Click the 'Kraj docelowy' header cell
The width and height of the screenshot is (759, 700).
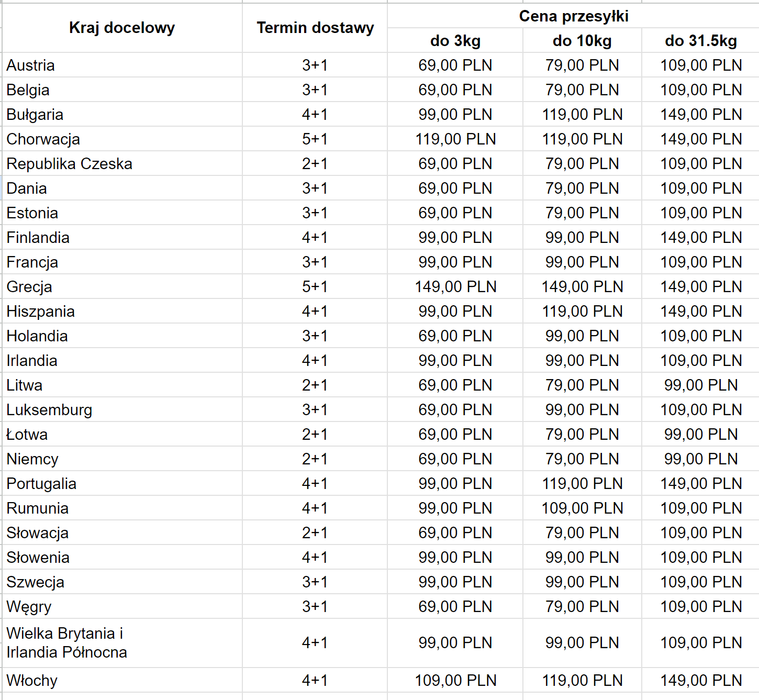point(122,28)
